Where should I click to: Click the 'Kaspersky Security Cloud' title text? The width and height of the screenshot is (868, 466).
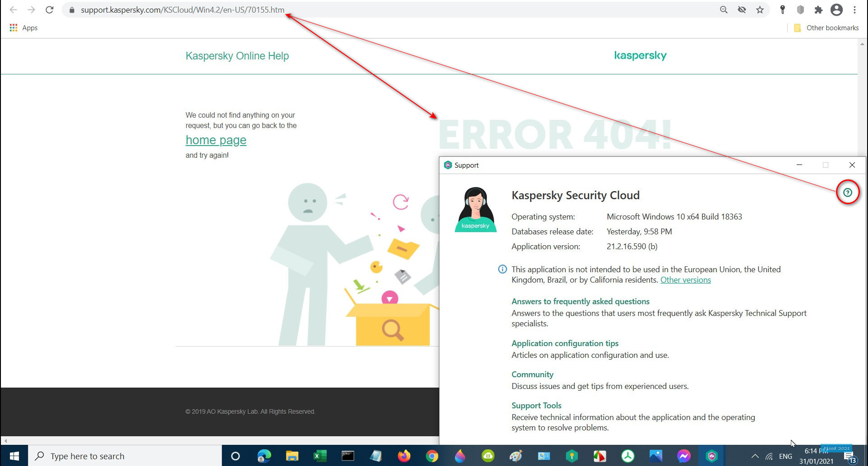[576, 195]
